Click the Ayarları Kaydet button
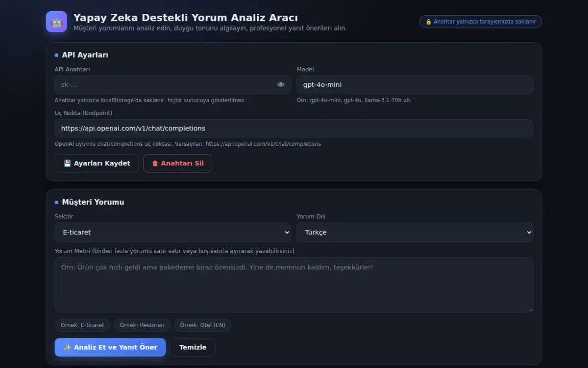The image size is (588, 368). point(97,163)
